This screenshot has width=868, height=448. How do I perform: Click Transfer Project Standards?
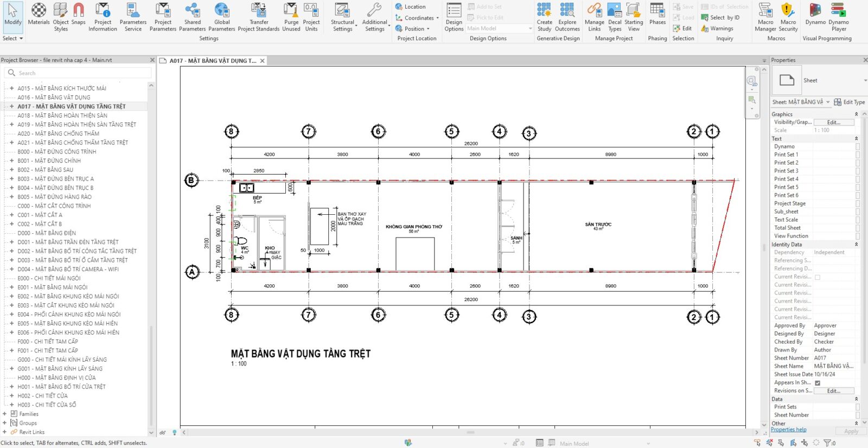pyautogui.click(x=259, y=17)
